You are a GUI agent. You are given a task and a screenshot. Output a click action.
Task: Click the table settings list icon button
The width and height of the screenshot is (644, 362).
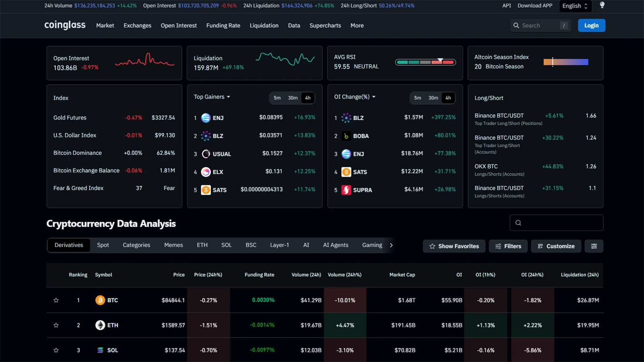point(594,246)
